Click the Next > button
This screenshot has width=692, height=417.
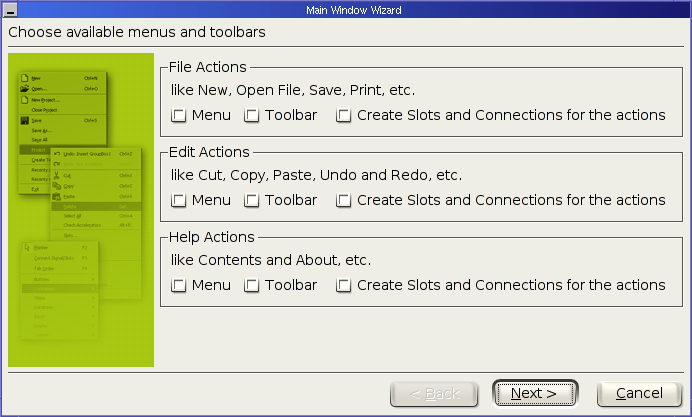pos(535,393)
